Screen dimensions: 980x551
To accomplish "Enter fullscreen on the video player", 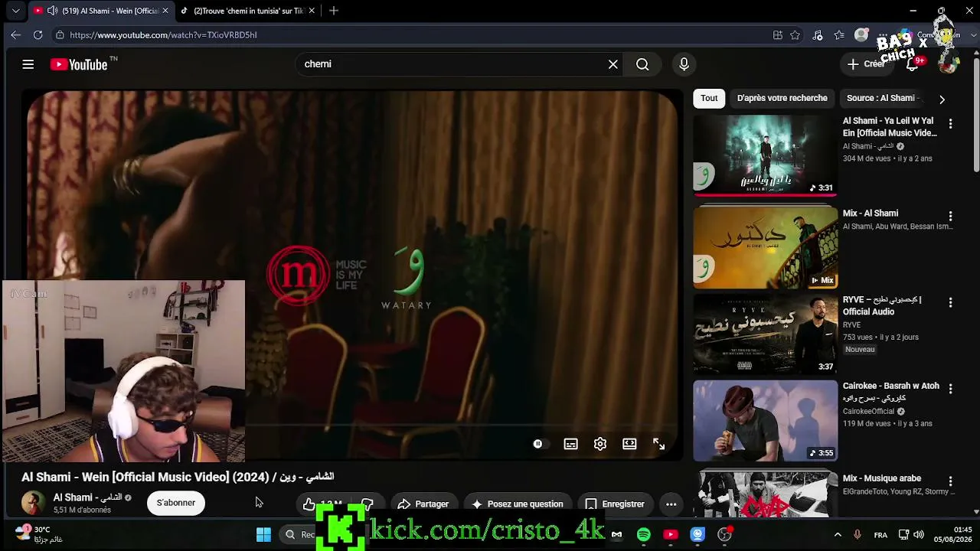I will pyautogui.click(x=658, y=444).
